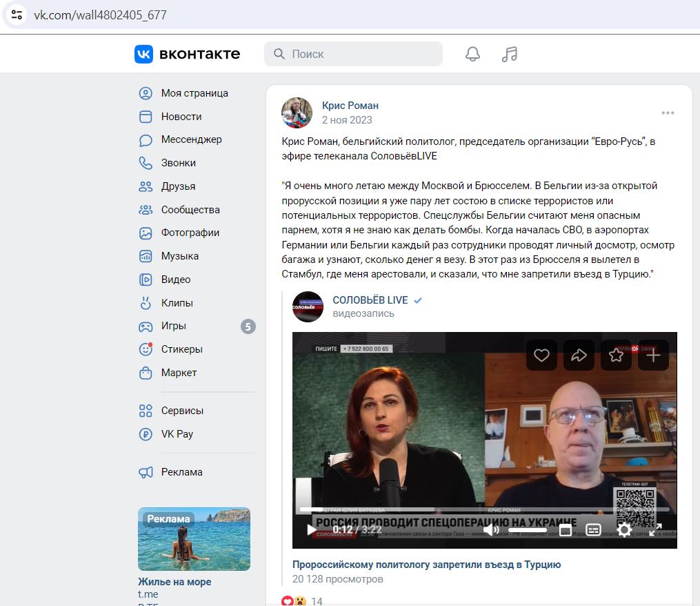Toggle video subtitles icon
The height and width of the screenshot is (606, 700).
(593, 530)
